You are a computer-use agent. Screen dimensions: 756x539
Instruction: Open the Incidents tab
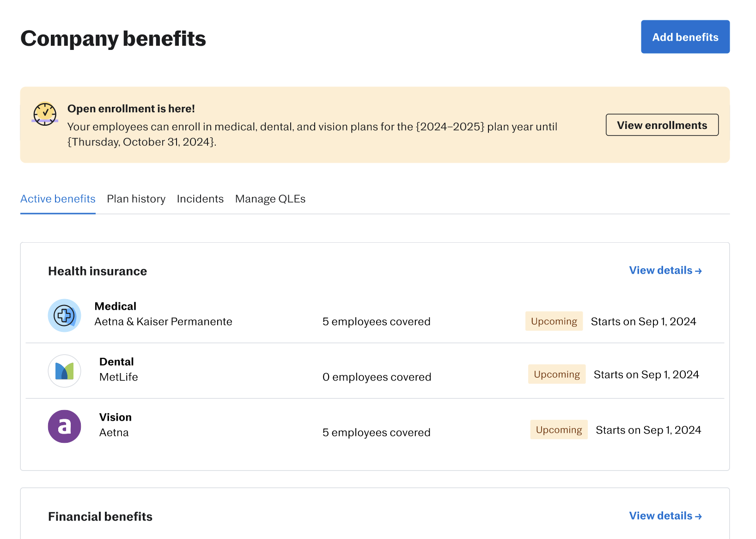(200, 199)
